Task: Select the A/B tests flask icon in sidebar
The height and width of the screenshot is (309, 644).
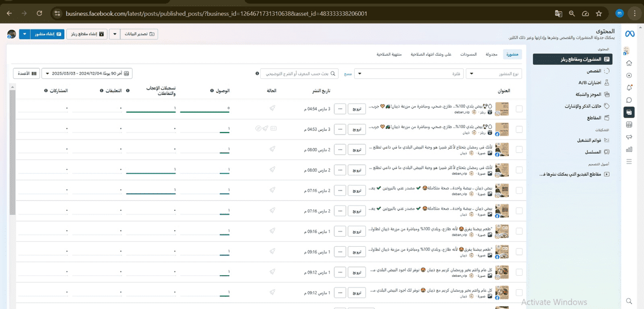Action: coord(607,83)
